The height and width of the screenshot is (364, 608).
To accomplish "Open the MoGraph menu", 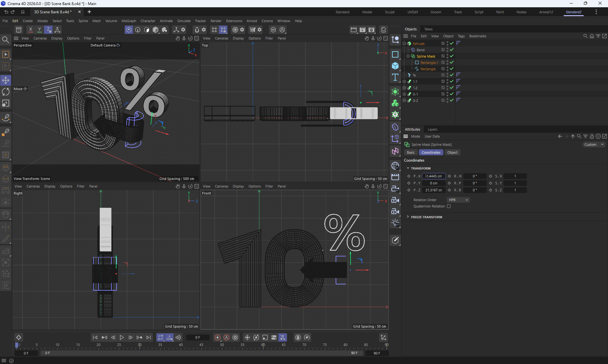I will click(129, 21).
